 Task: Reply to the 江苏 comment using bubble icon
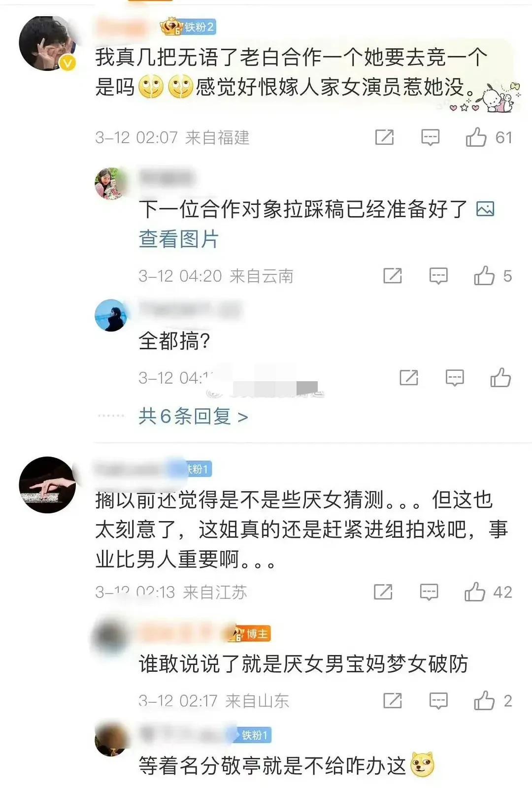coord(429,592)
